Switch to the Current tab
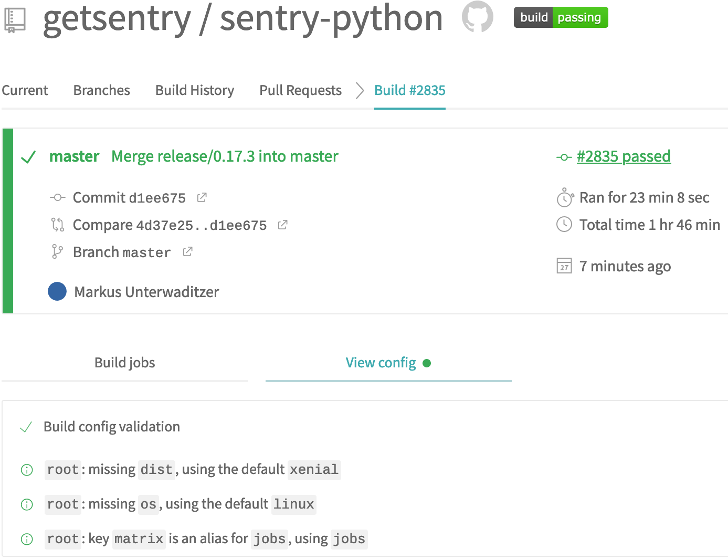Screen dimensions: 728x560 coord(25,90)
